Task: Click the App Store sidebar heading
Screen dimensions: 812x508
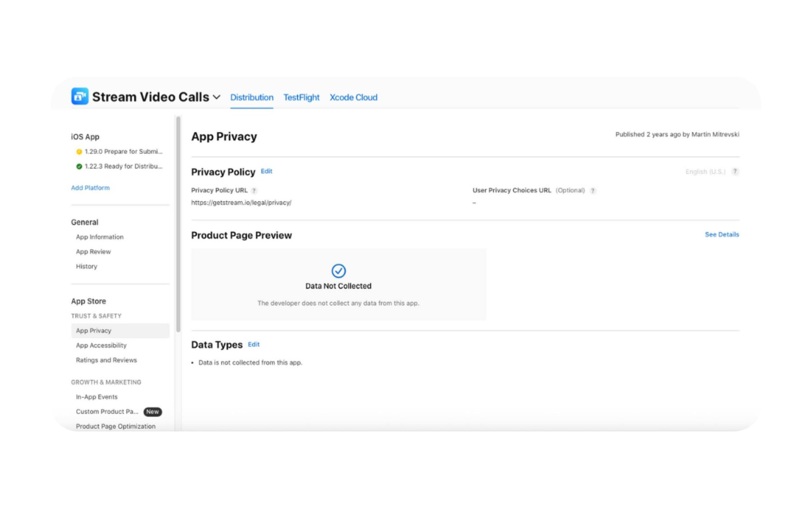Action: [x=88, y=301]
